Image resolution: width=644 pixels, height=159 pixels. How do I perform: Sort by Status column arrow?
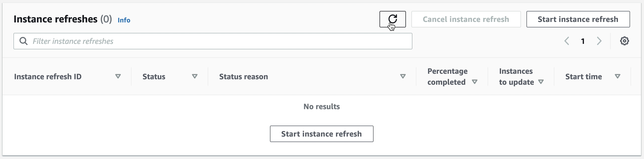194,76
